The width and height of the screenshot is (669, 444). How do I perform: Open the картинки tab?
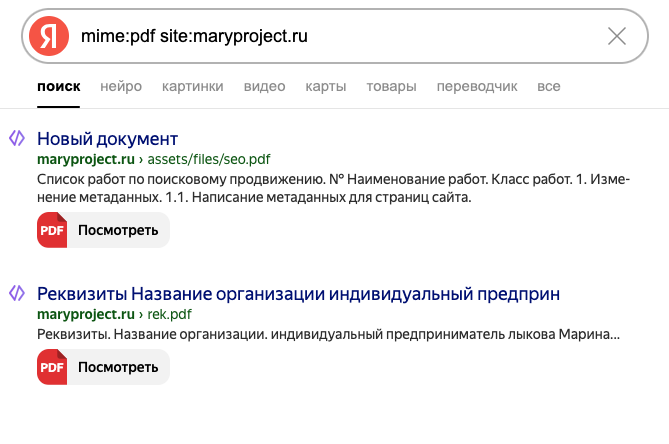click(x=192, y=86)
